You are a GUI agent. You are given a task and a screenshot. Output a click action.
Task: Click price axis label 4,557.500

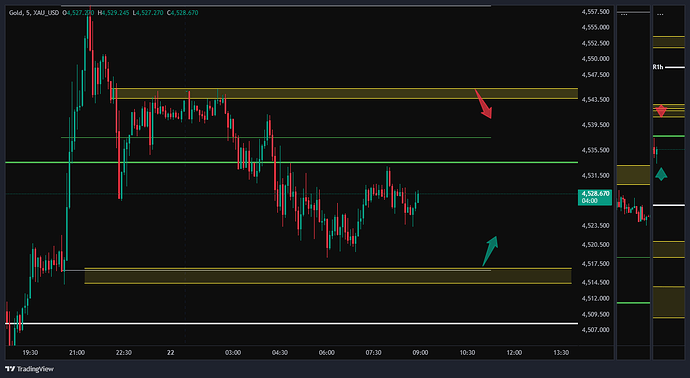point(595,11)
